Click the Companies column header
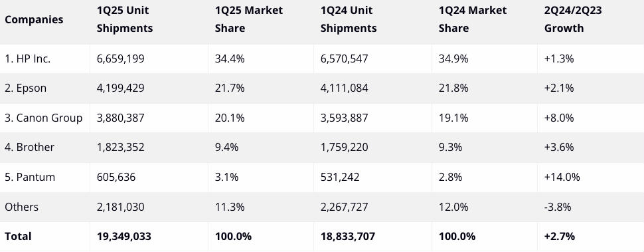Screen dimensions: 644x252 point(34,19)
